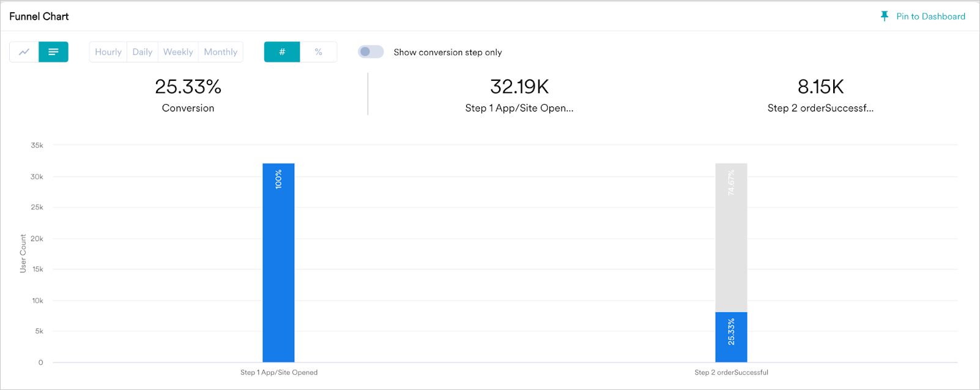The height and width of the screenshot is (390, 980).
Task: Click the Step 1 App/Site Open... summary label
Action: tap(519, 108)
